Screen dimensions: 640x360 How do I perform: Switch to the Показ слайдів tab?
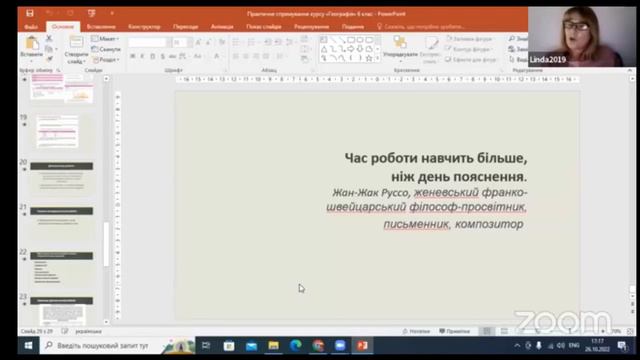pyautogui.click(x=264, y=27)
